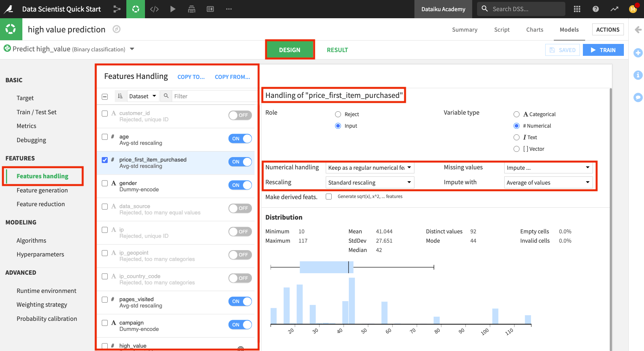Switch to the Script tab
This screenshot has height=351, width=644.
tap(502, 29)
